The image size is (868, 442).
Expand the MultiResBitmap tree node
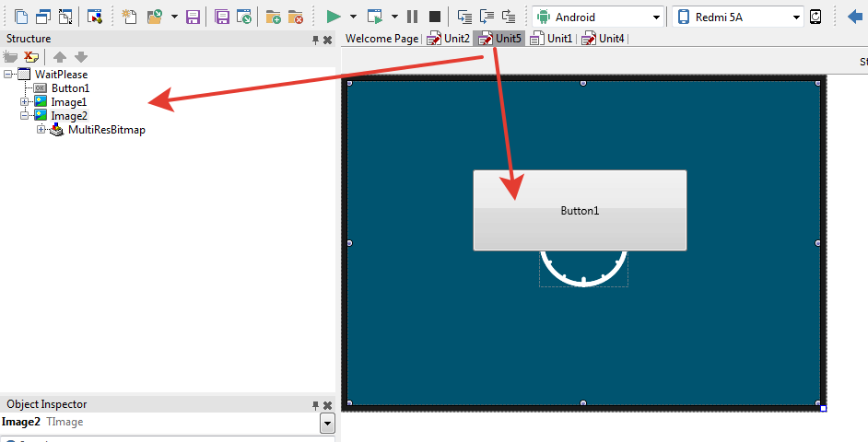click(41, 130)
